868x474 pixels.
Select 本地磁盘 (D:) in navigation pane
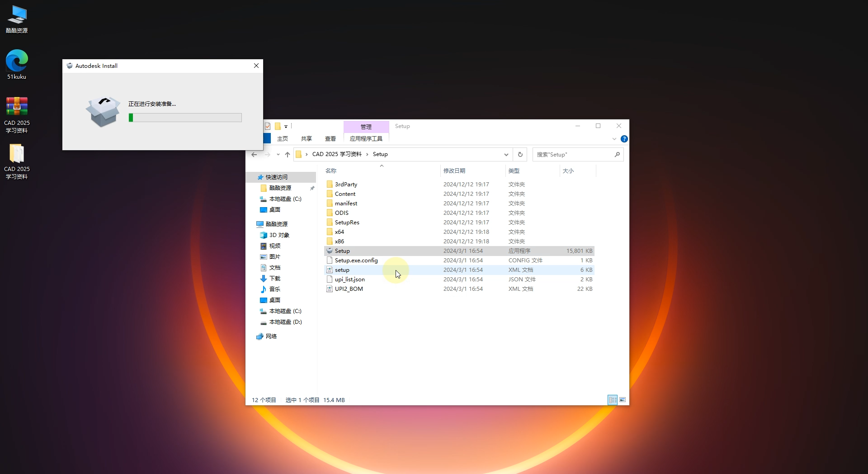click(285, 322)
